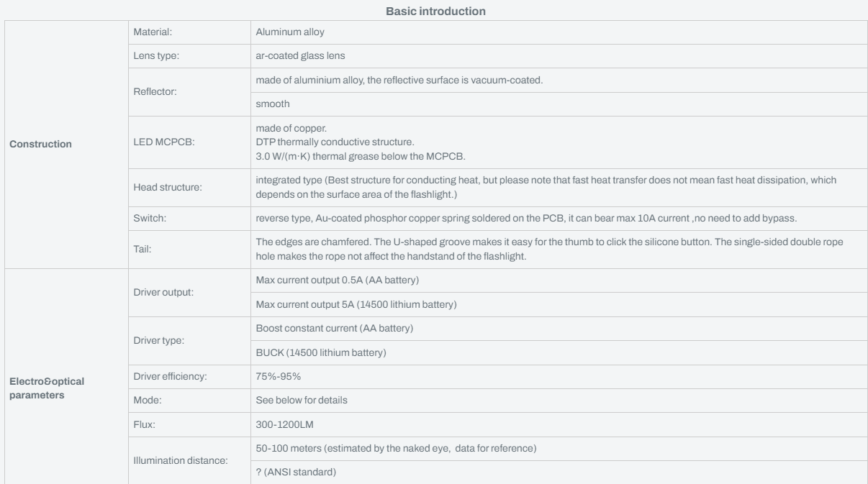This screenshot has width=868, height=484.
Task: Click the smooth reflector cell
Action: (558, 104)
